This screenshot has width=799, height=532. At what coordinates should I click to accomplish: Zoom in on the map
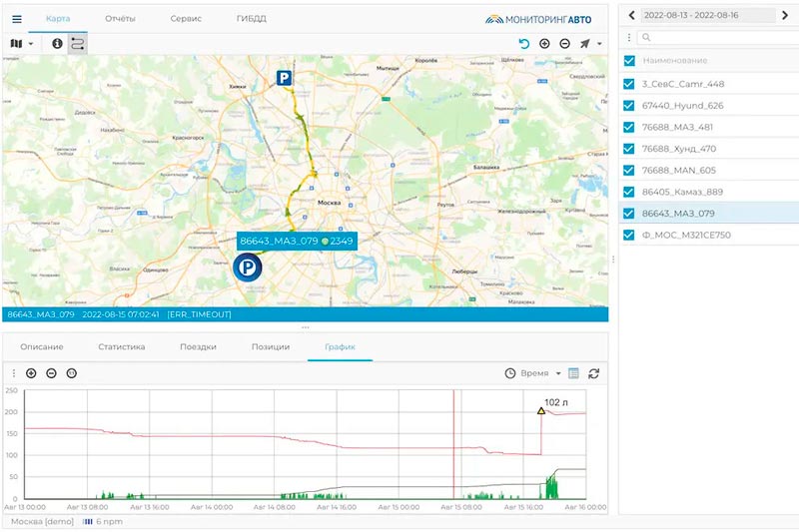pos(544,44)
